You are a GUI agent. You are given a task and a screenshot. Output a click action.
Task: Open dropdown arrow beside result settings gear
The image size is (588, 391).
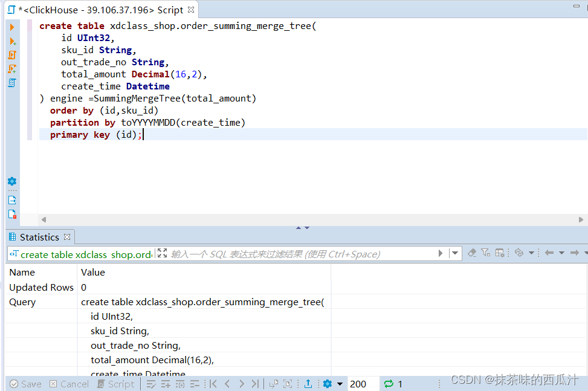340,384
